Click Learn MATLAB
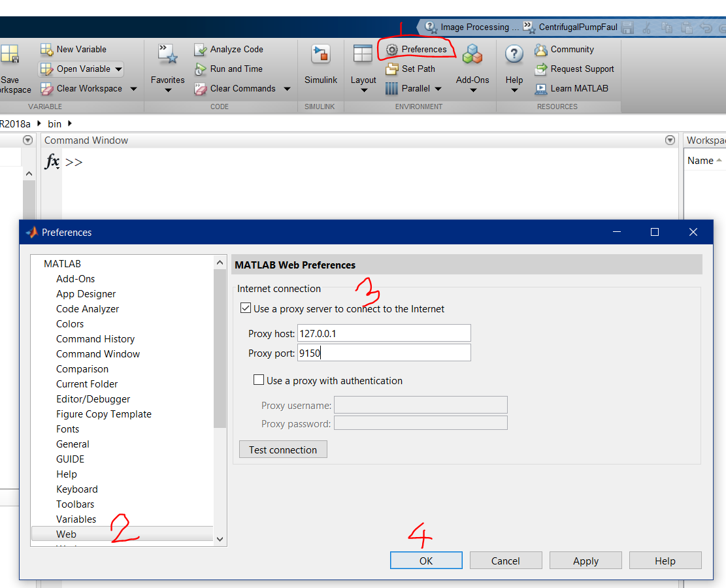The image size is (726, 588). pos(571,88)
